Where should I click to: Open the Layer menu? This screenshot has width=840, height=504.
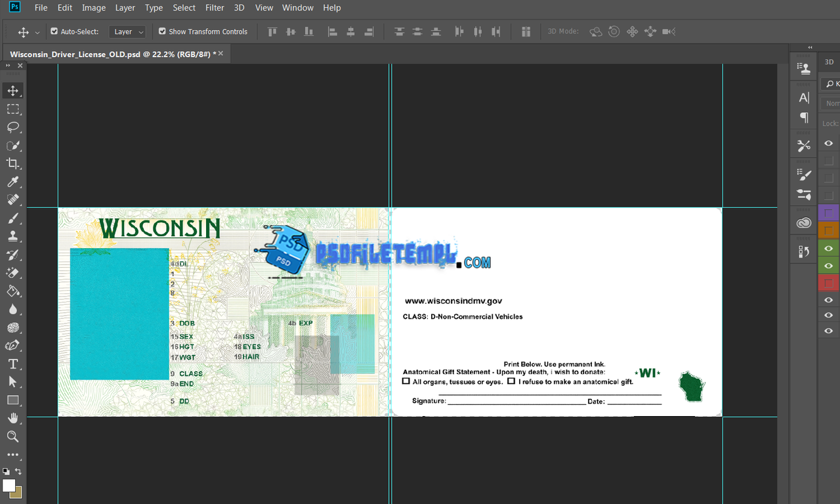pos(125,8)
